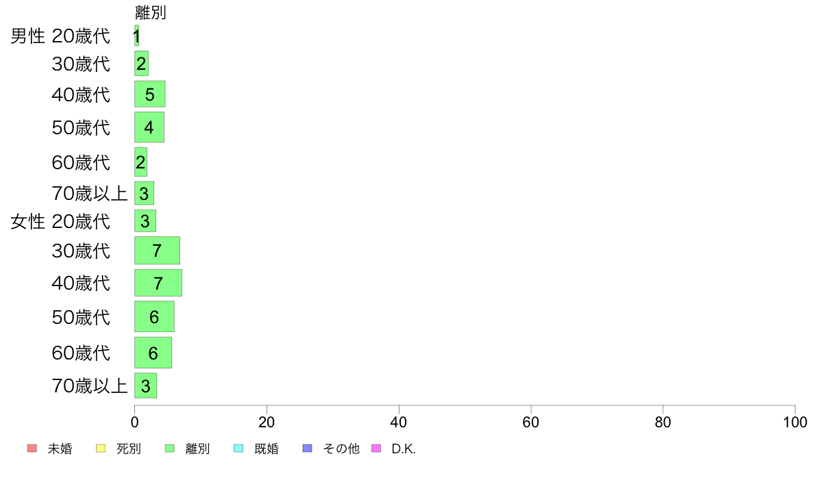Click the blue その他 legend swatch

[x=308, y=449]
